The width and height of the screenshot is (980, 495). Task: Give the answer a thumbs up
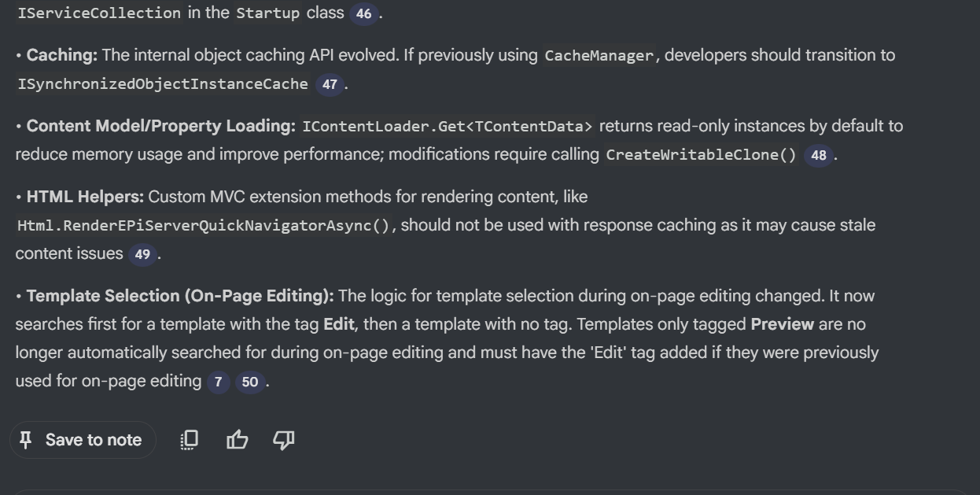tap(237, 440)
